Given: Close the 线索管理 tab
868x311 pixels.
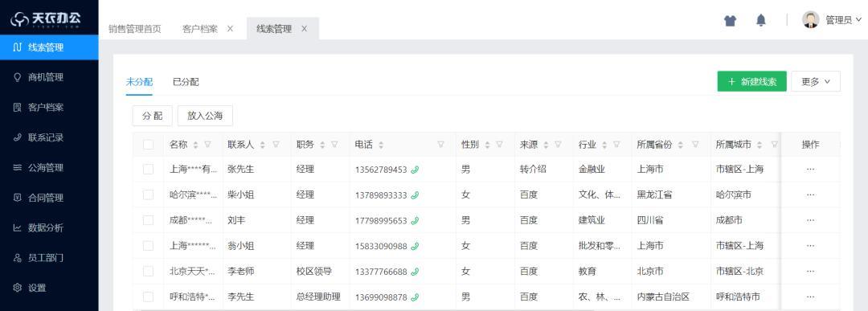Looking at the screenshot, I should tap(304, 29).
